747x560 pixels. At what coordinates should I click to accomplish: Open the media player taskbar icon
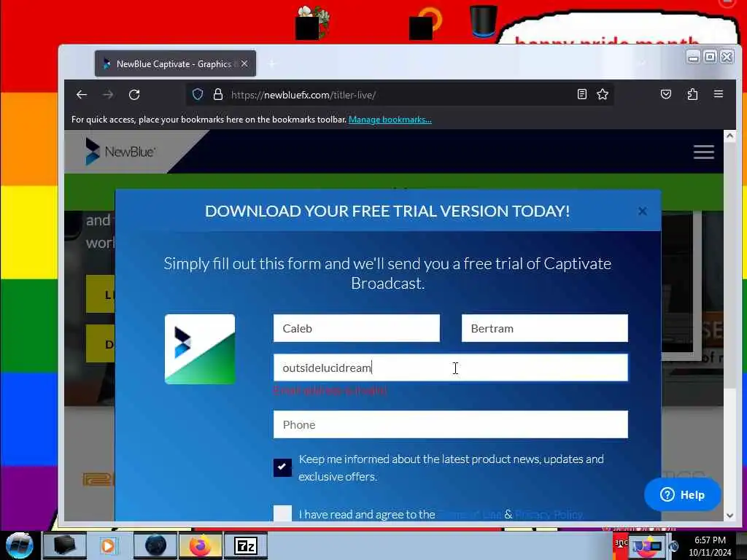click(109, 545)
